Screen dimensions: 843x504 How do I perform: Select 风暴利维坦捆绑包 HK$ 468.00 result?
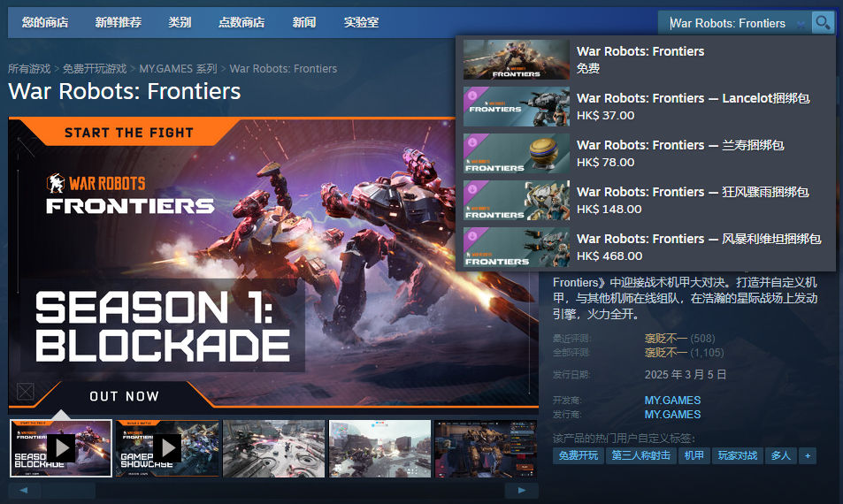click(x=645, y=247)
